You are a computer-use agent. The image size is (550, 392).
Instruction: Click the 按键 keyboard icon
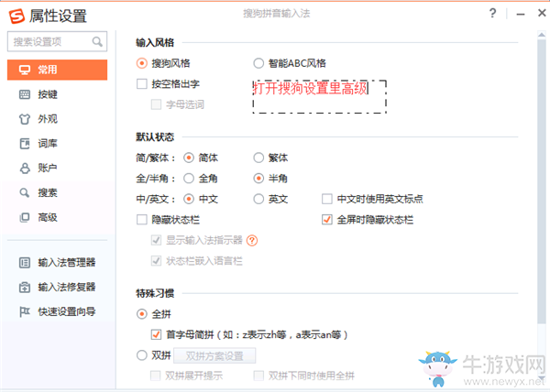[x=25, y=94]
